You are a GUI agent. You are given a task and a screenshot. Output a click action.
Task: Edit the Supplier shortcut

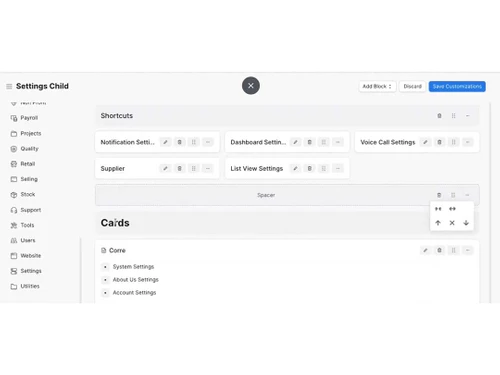click(165, 168)
